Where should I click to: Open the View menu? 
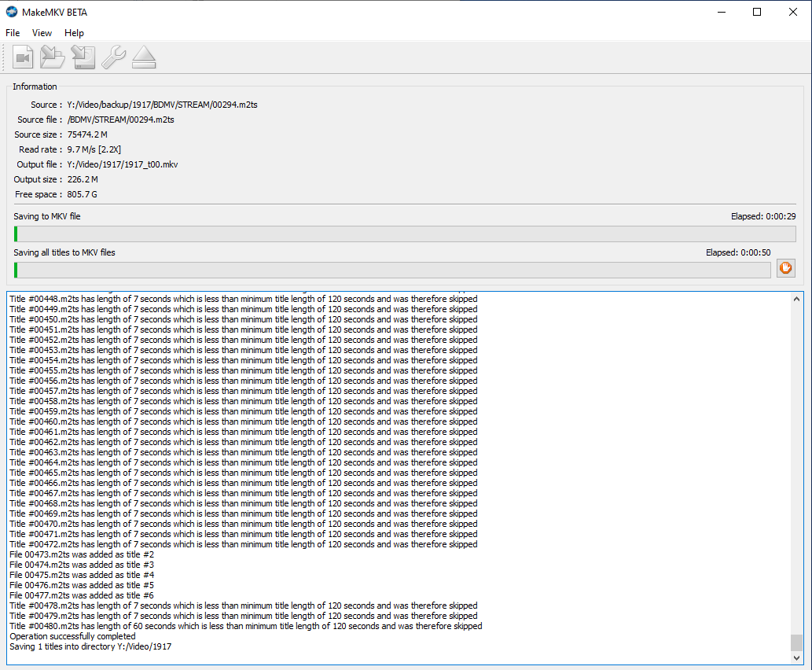click(42, 33)
